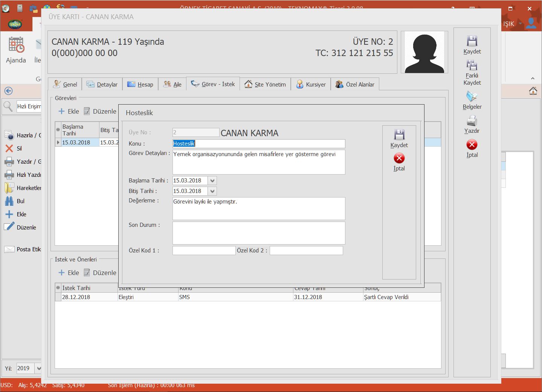This screenshot has height=392, width=542.
Task: Click the Sil red X icon
Action: [x=9, y=149]
